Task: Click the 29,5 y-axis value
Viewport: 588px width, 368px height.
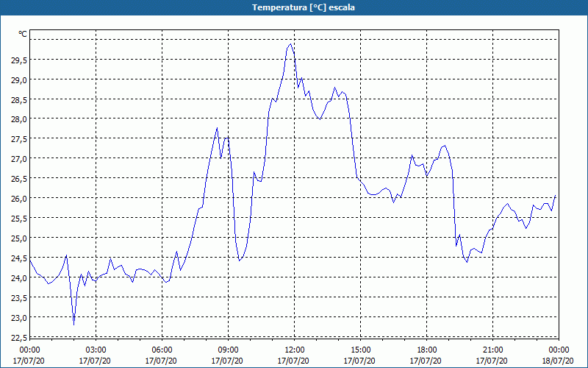Action: pos(18,60)
